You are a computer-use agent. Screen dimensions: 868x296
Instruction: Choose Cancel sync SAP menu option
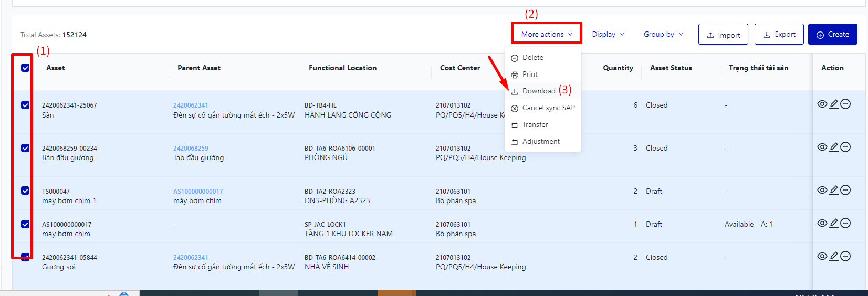[548, 108]
